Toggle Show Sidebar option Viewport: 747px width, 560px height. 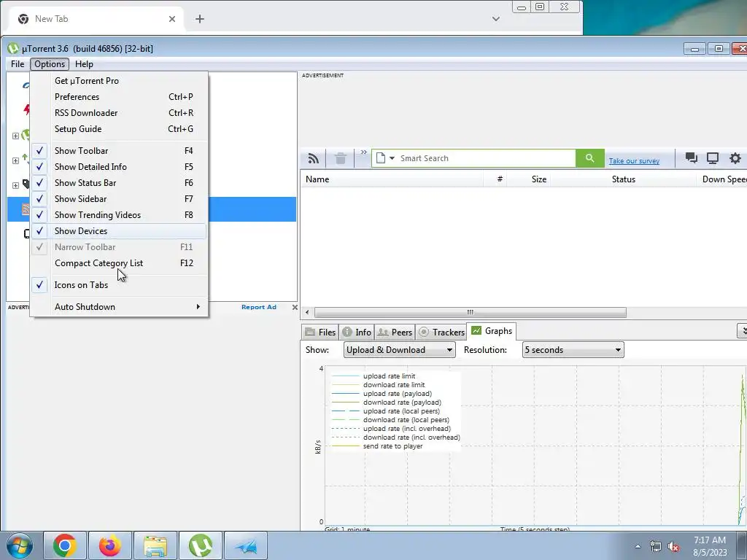[119, 199]
